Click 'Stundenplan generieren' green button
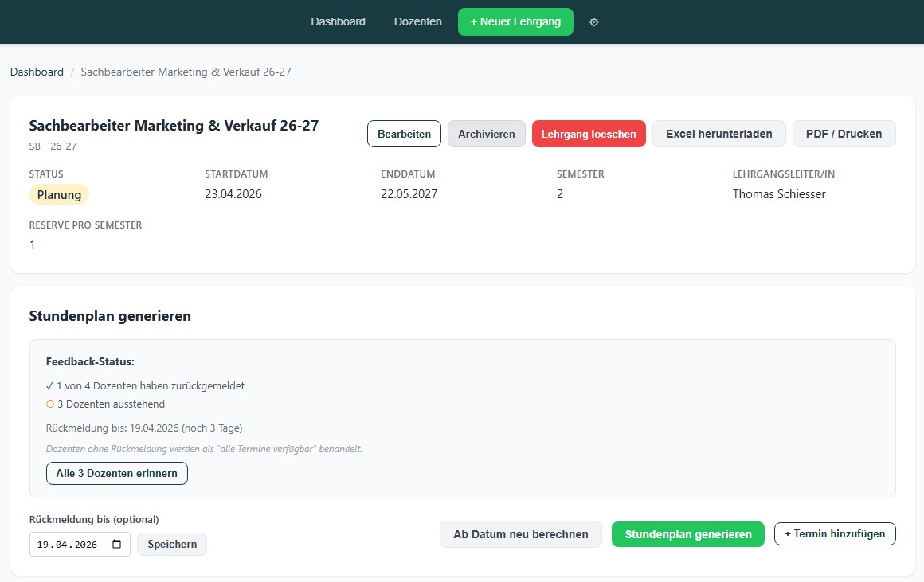Image resolution: width=924 pixels, height=582 pixels. 687,534
